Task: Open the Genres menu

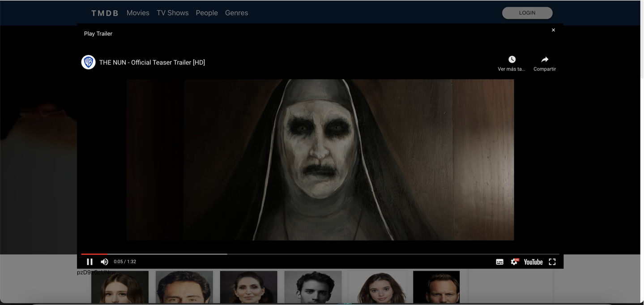Action: click(x=236, y=13)
